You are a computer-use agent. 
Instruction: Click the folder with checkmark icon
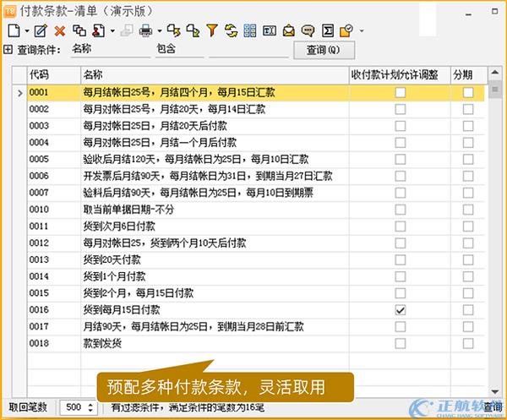pyautogui.click(x=346, y=31)
